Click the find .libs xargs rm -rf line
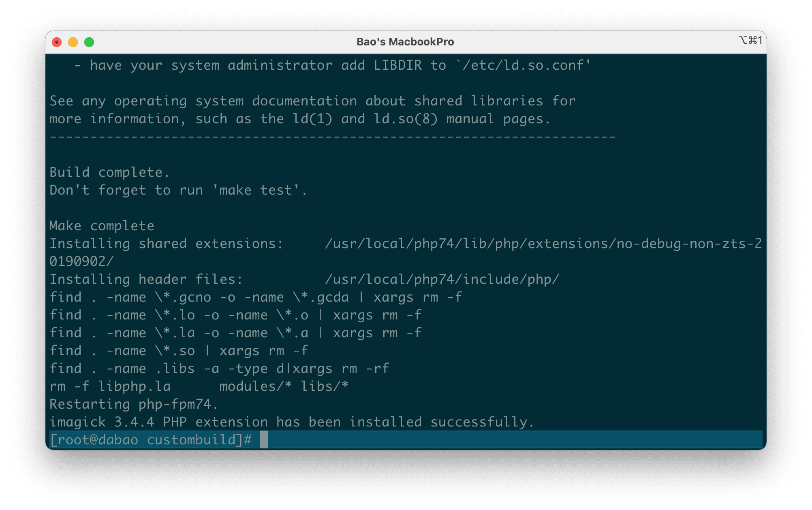 click(x=219, y=369)
